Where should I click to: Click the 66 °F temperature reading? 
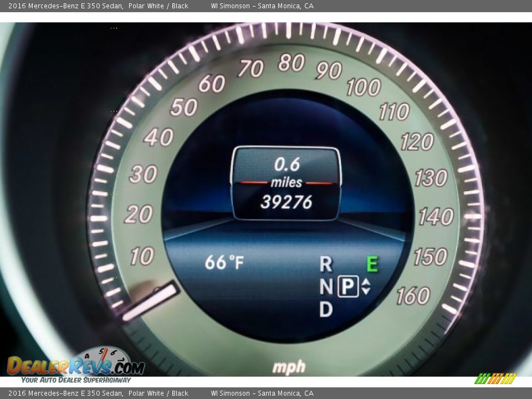point(224,262)
